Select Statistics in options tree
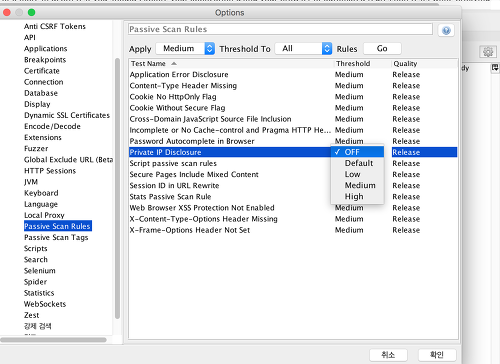500x364 pixels. point(39,293)
